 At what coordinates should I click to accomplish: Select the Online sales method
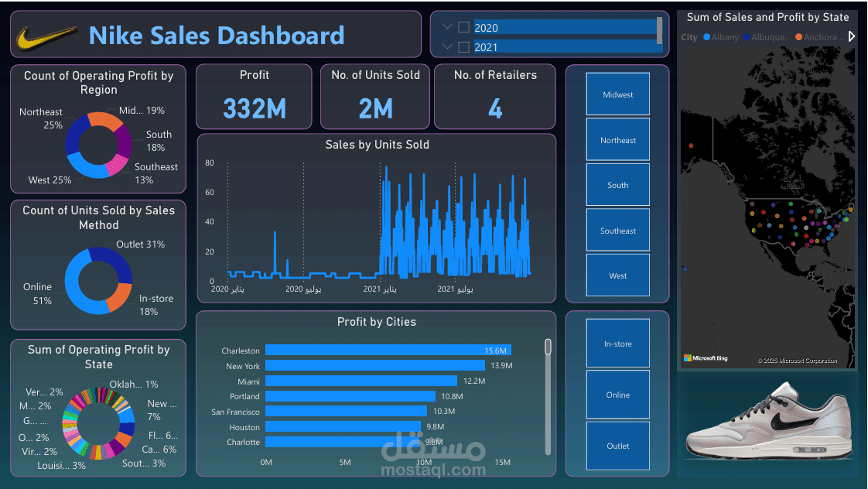(617, 395)
